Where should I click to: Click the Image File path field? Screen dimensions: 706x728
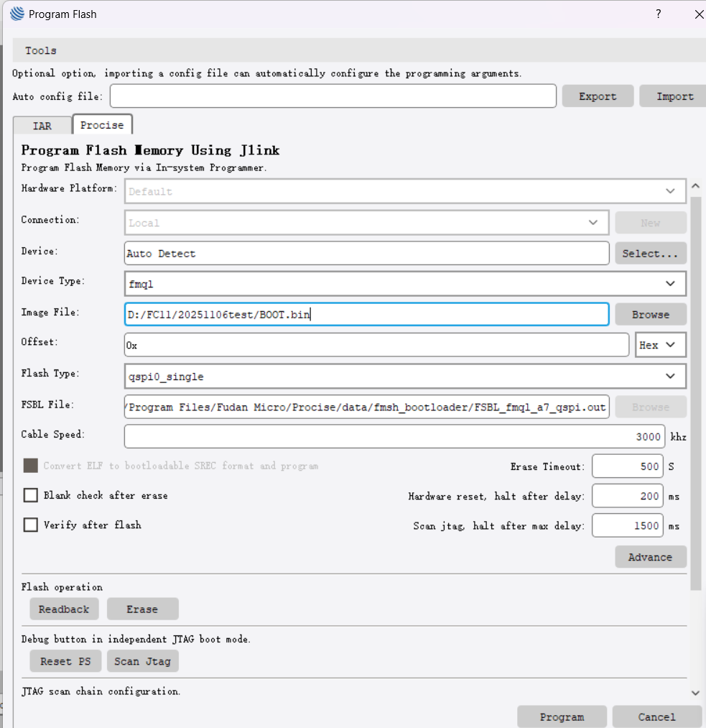coord(366,314)
